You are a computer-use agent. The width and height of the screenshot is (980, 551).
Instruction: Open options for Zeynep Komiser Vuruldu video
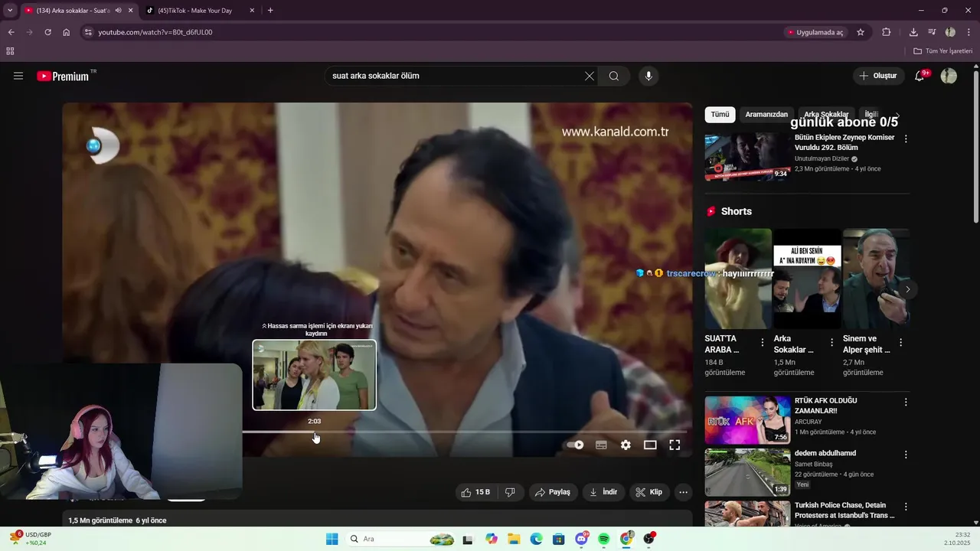(906, 139)
